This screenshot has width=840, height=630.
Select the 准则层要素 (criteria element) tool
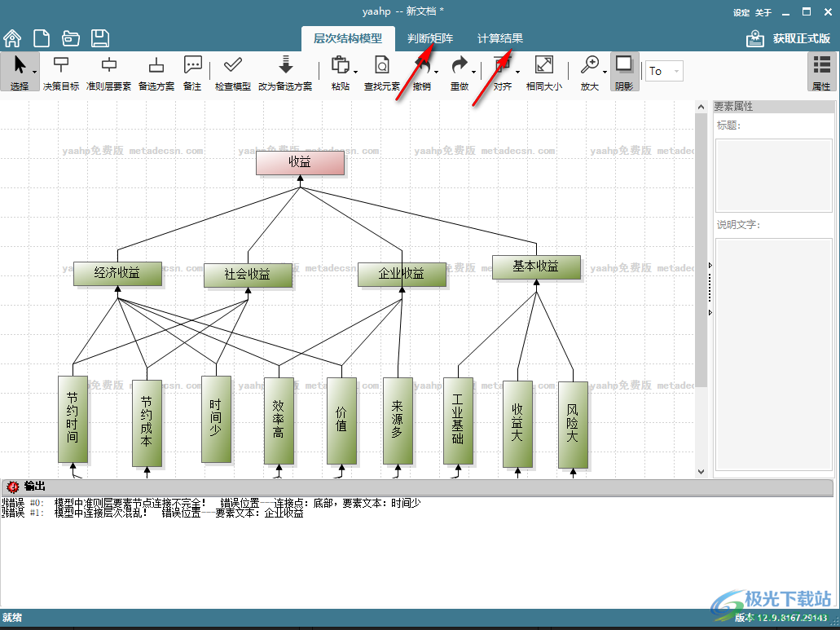pyautogui.click(x=108, y=73)
